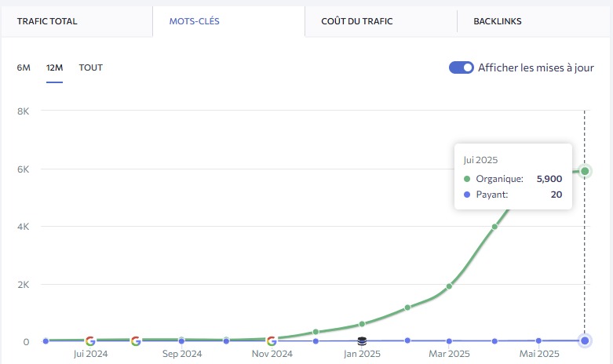Screen dimensions: 613x364
Task: Click the green organic data point at Mar 2025
Action: coord(449,286)
